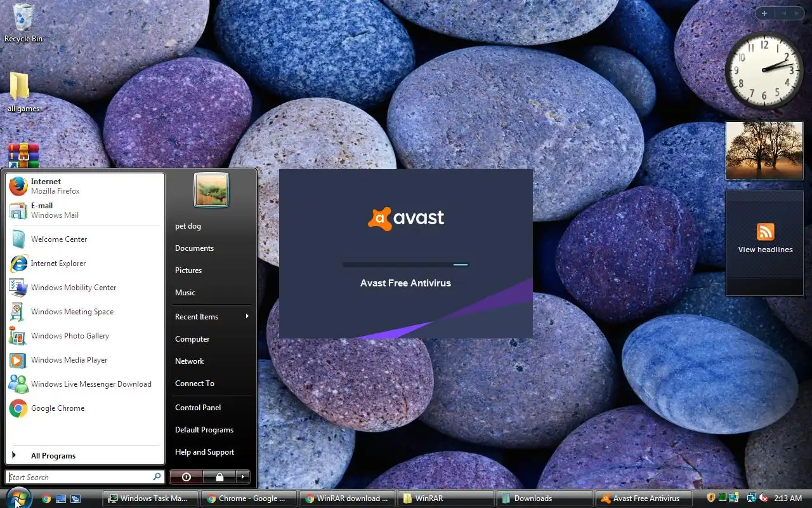Click the Windows Start orb
This screenshot has height=508, width=812.
(x=18, y=497)
